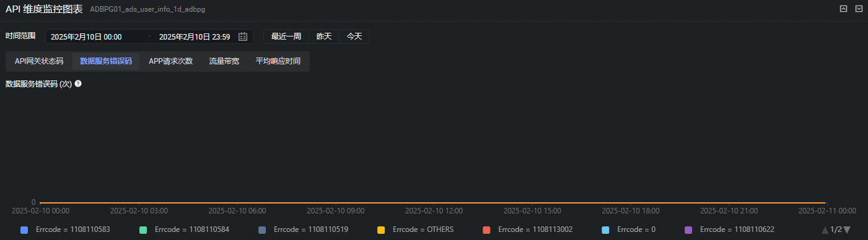
Task: Click legend page indicator 1/2
Action: (836, 230)
